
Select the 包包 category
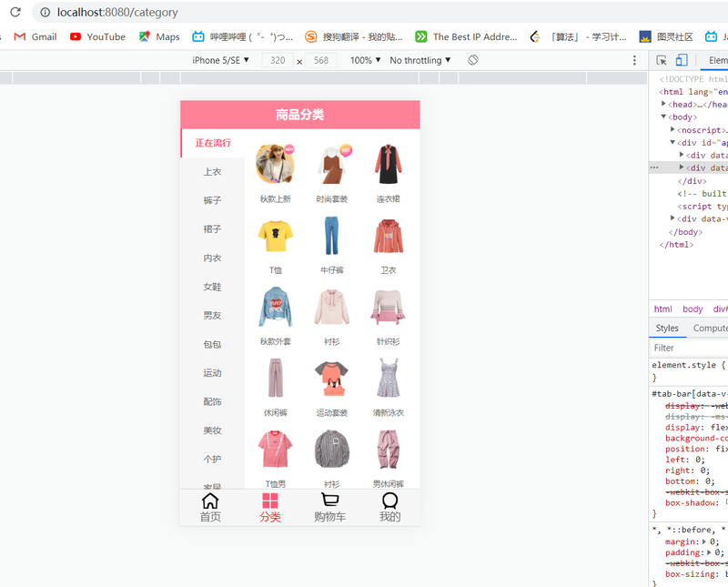point(212,345)
